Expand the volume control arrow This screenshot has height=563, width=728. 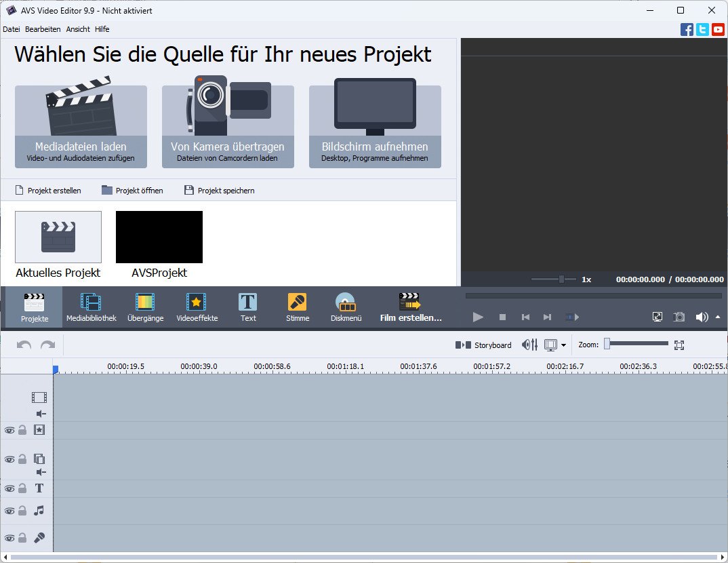coord(718,317)
